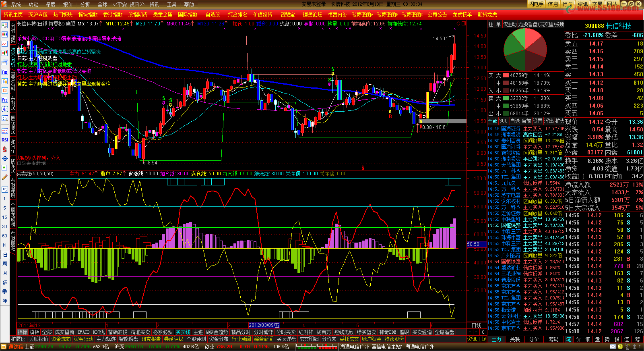Select the KMACD indicator tab
Viewport: 644px width, 351px height.
pos(84,332)
